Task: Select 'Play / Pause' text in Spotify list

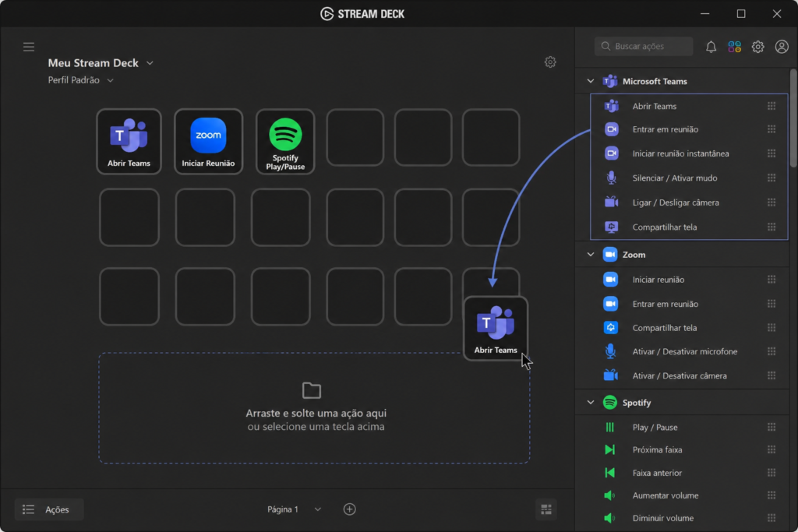Action: [655, 427]
